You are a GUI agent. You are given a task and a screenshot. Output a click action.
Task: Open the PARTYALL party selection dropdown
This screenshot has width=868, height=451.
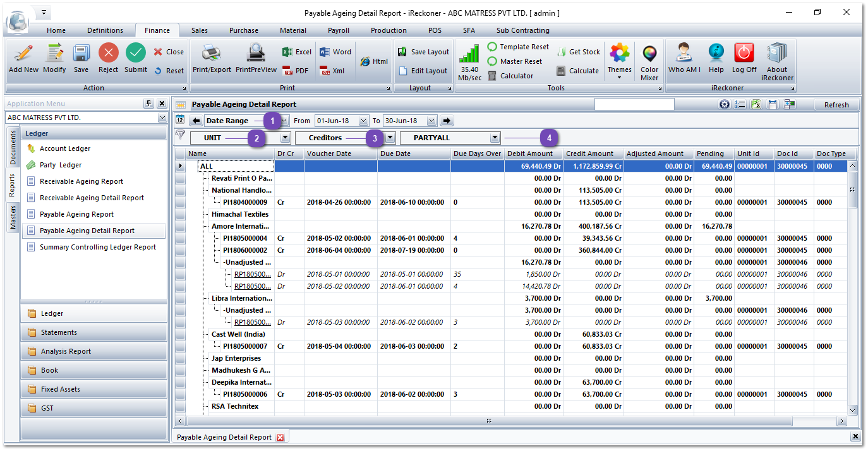pyautogui.click(x=496, y=137)
